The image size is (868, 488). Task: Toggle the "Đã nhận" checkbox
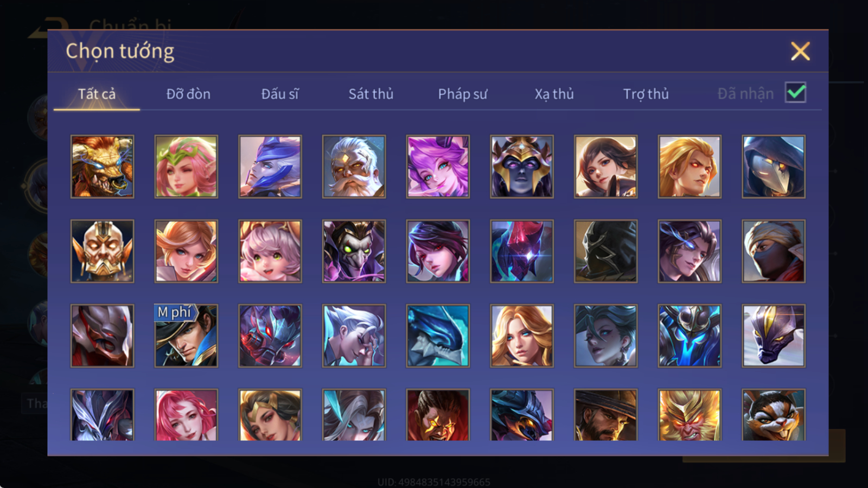pos(795,93)
